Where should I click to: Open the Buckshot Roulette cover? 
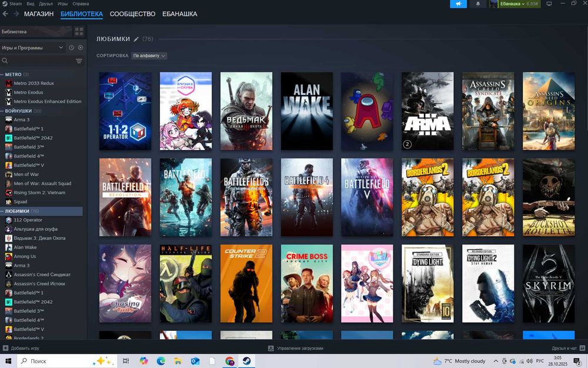pyautogui.click(x=549, y=197)
